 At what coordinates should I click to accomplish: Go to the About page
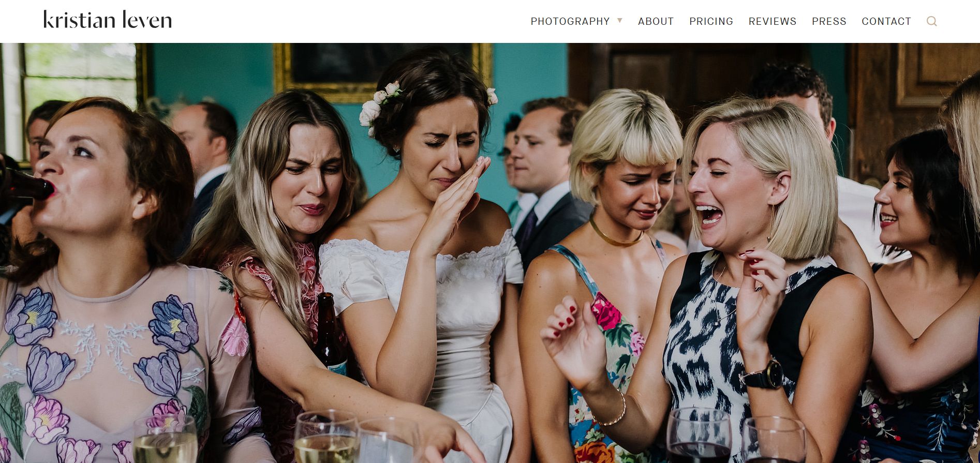(x=656, y=21)
